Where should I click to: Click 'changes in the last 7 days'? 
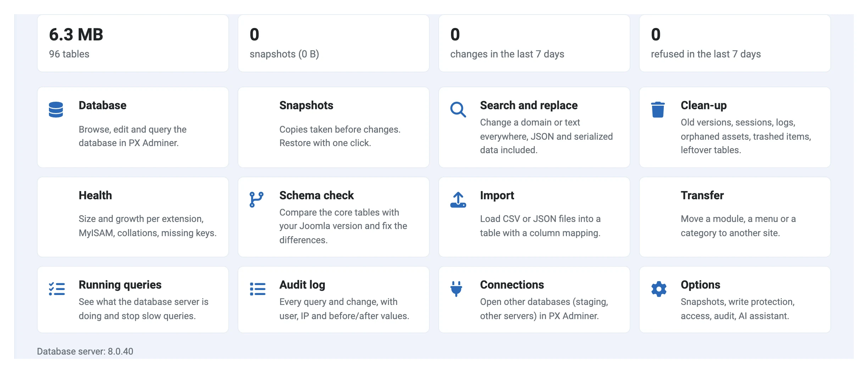click(x=507, y=54)
